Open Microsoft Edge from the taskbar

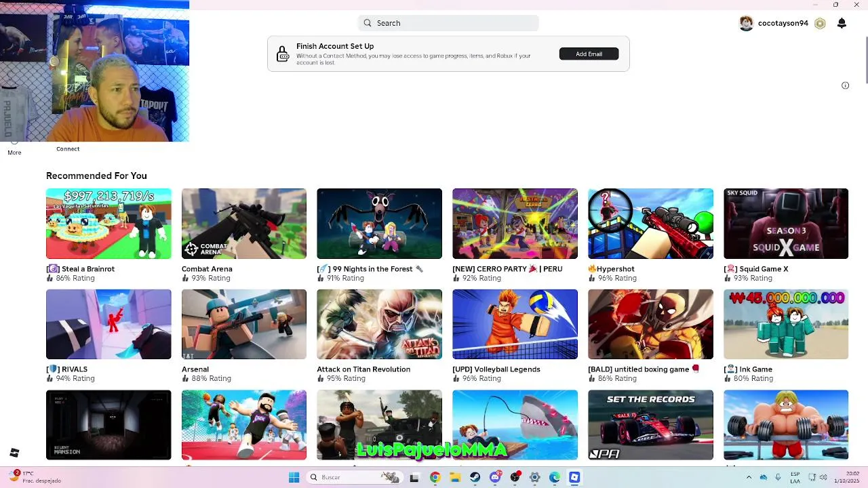point(555,478)
